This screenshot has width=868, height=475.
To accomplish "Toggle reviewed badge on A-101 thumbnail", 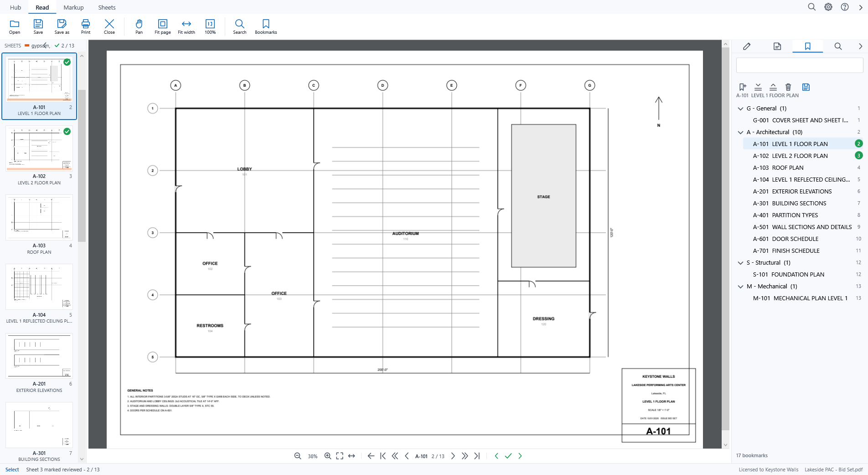I will point(67,62).
